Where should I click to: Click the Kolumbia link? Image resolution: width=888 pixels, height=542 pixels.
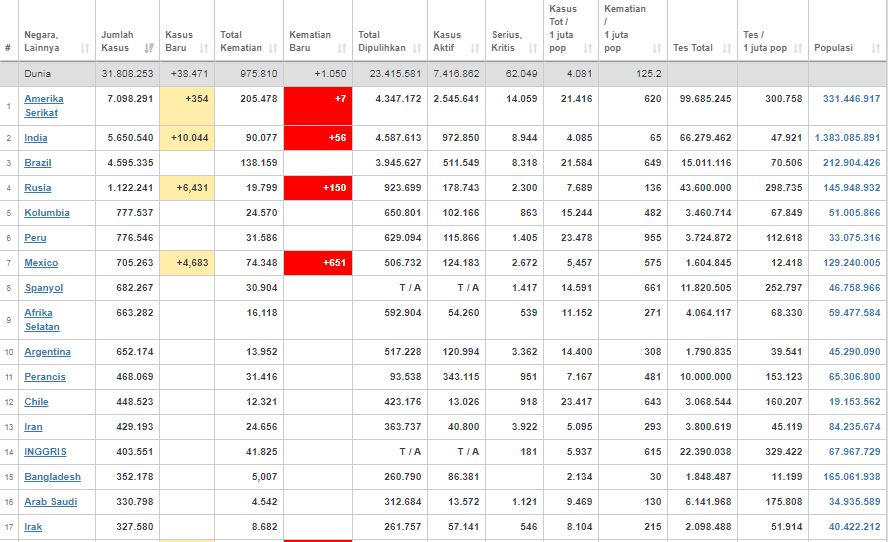47,212
